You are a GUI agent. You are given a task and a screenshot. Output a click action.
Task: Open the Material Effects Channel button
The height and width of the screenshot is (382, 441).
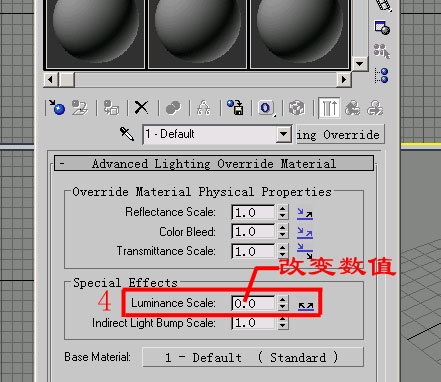pyautogui.click(x=266, y=108)
